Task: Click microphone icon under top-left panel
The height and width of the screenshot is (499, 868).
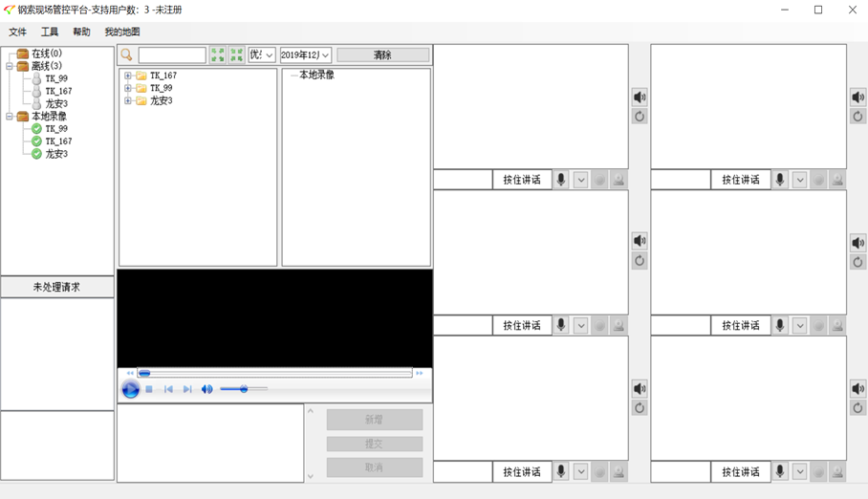Action: pyautogui.click(x=561, y=180)
